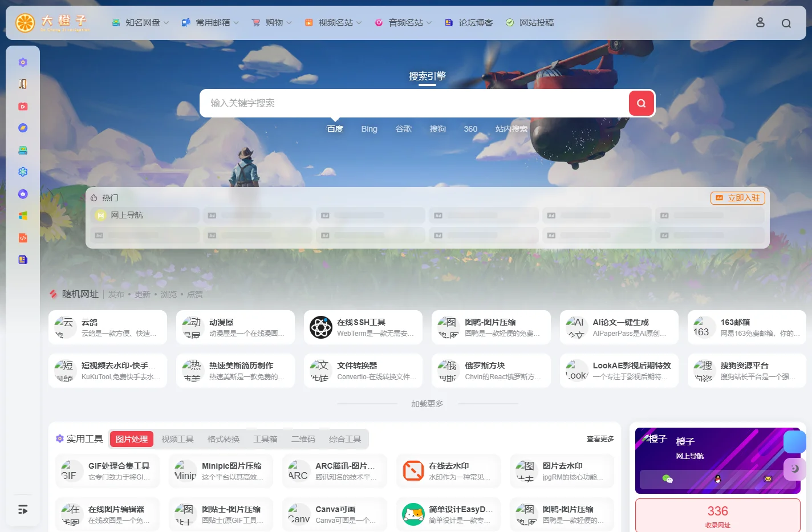Switch to the 视频工具 tab

click(x=177, y=439)
